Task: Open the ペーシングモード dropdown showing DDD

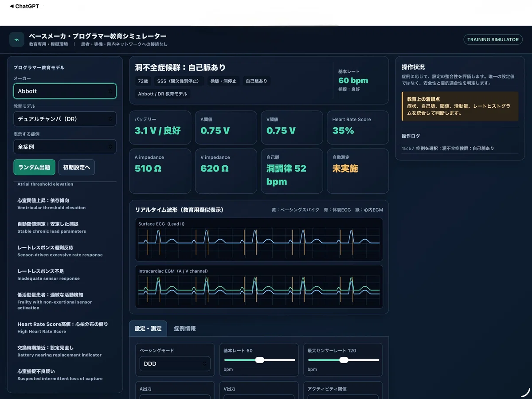Action: [x=175, y=364]
